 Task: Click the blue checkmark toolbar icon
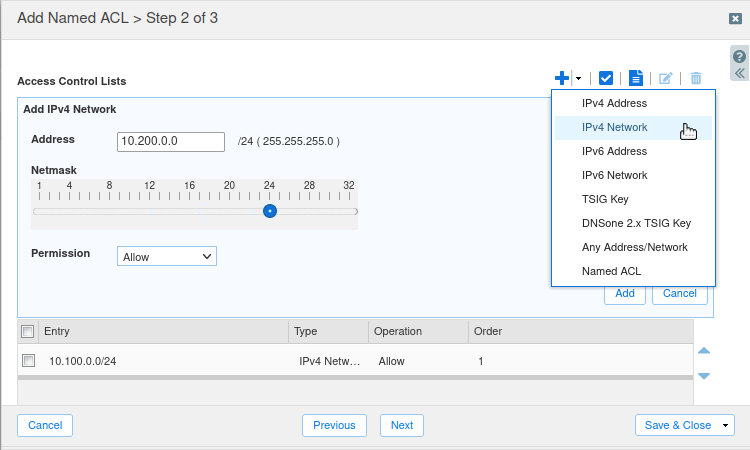[605, 78]
